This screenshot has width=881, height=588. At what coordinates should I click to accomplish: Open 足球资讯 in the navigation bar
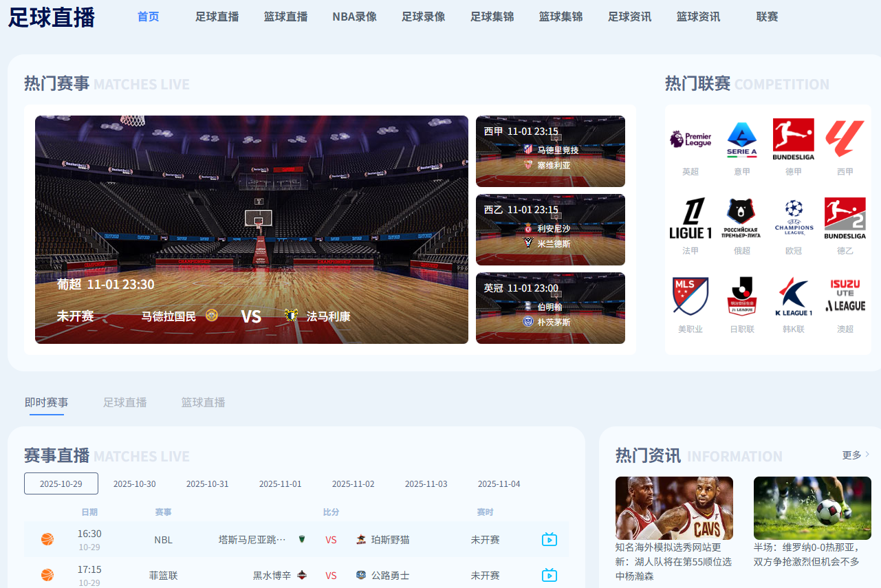tap(629, 17)
